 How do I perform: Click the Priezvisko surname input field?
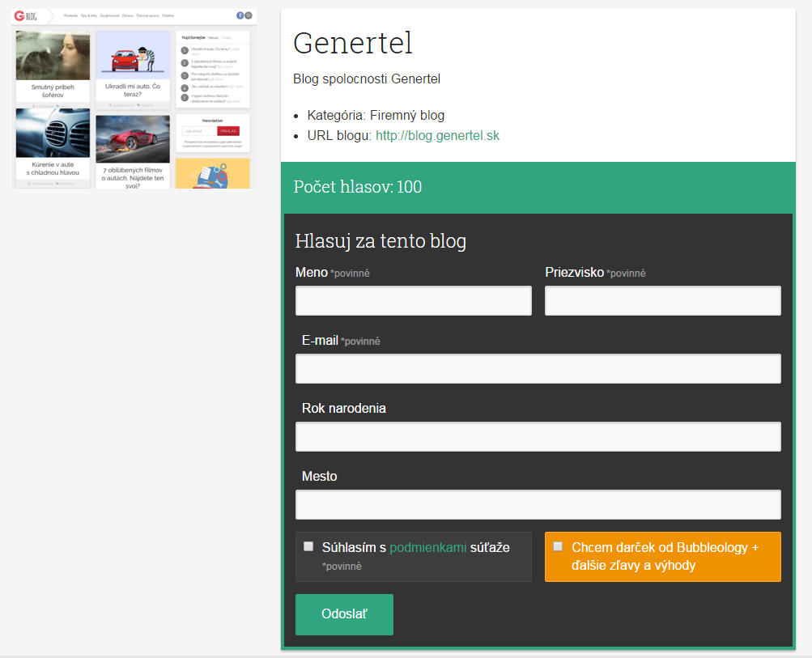663,300
